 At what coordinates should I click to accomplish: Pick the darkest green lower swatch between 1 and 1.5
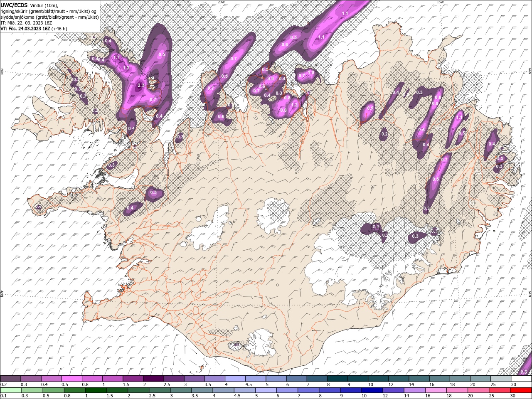[96, 390]
